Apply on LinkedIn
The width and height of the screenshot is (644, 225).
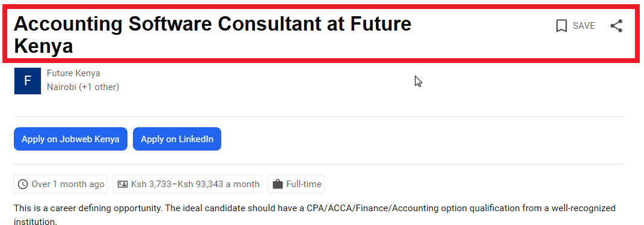pos(177,139)
